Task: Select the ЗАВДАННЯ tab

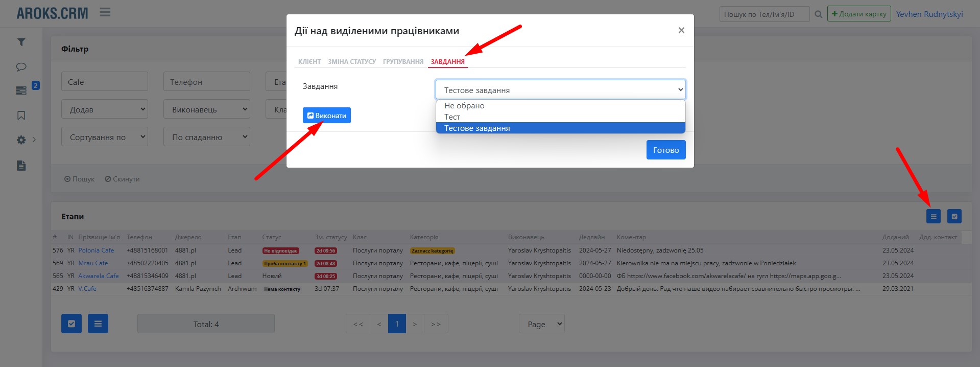Action: pyautogui.click(x=448, y=61)
